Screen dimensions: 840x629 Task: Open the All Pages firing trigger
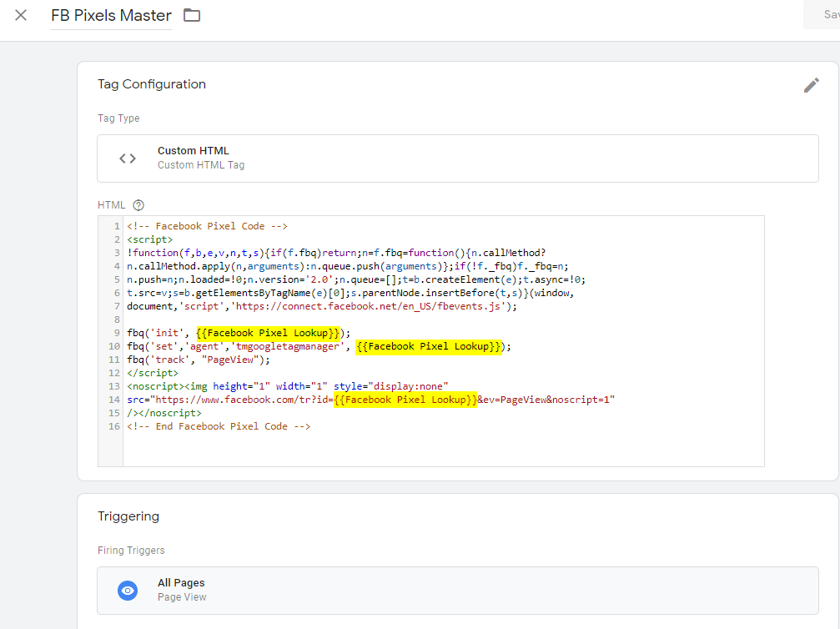(458, 591)
